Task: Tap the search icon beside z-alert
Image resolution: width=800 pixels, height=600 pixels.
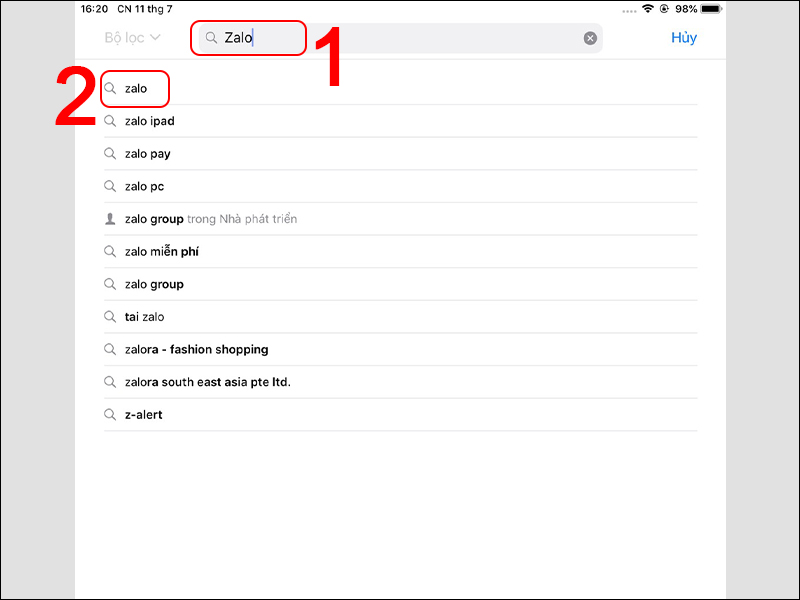Action: click(x=110, y=415)
